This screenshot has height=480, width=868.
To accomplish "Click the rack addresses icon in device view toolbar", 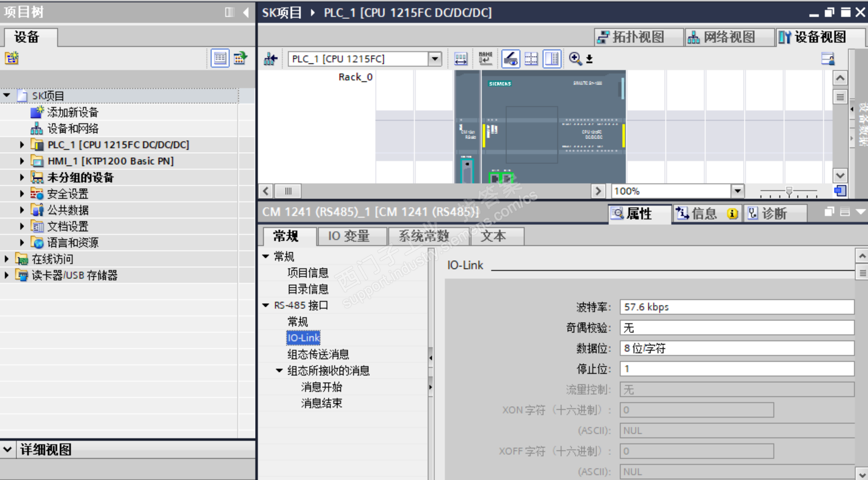I will point(460,58).
